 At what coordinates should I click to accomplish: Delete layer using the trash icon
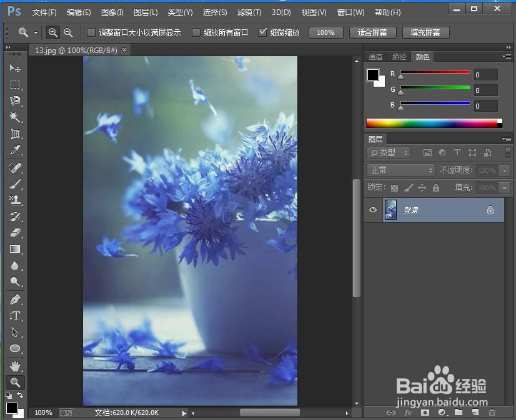coord(492,413)
